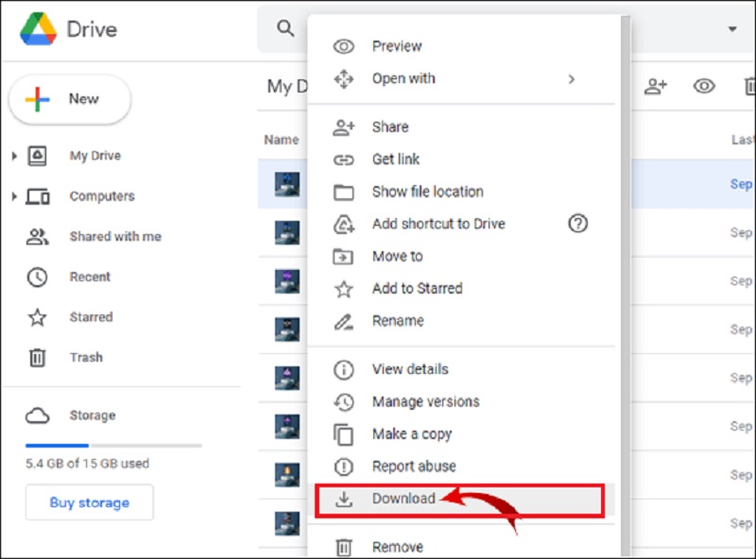Open search options dropdown arrow

tap(732, 29)
